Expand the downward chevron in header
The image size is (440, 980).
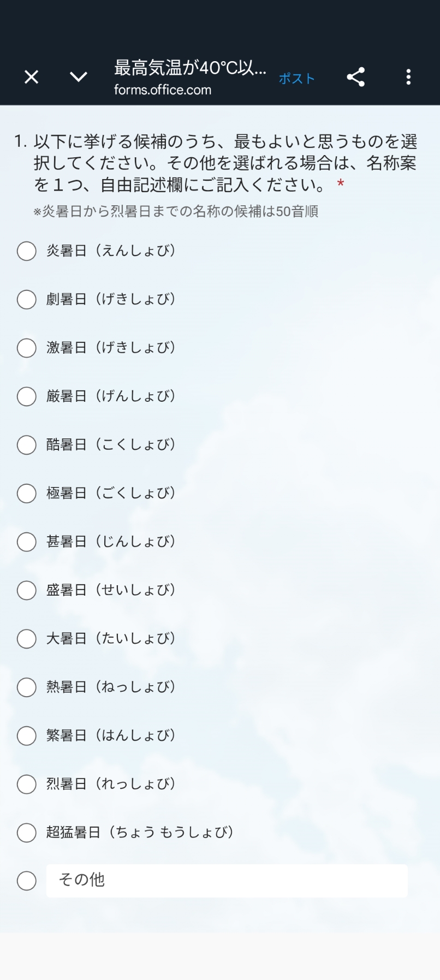(79, 77)
